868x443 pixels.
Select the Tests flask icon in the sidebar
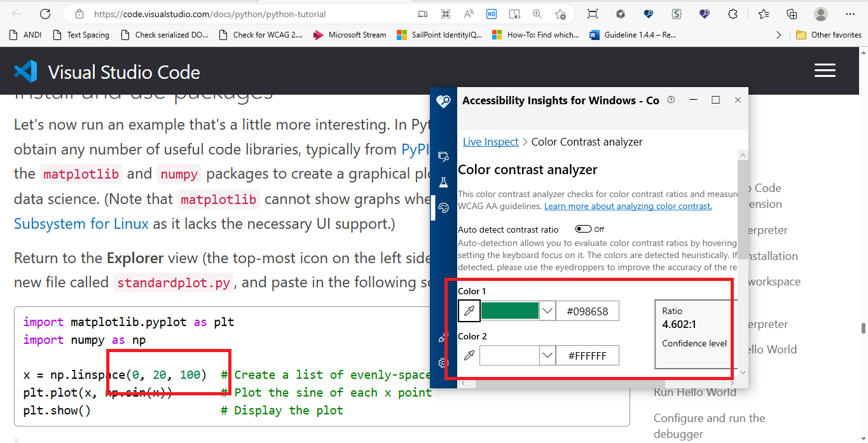(443, 182)
